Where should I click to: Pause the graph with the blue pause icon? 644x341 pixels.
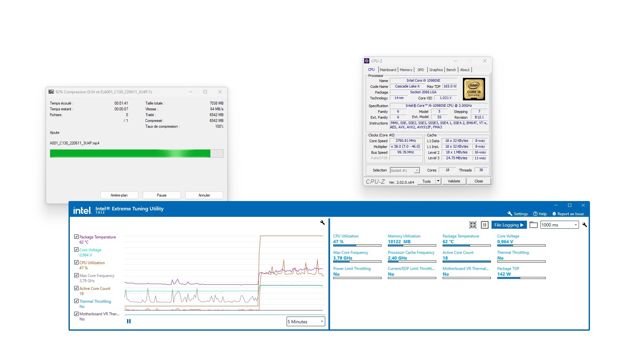[x=129, y=321]
